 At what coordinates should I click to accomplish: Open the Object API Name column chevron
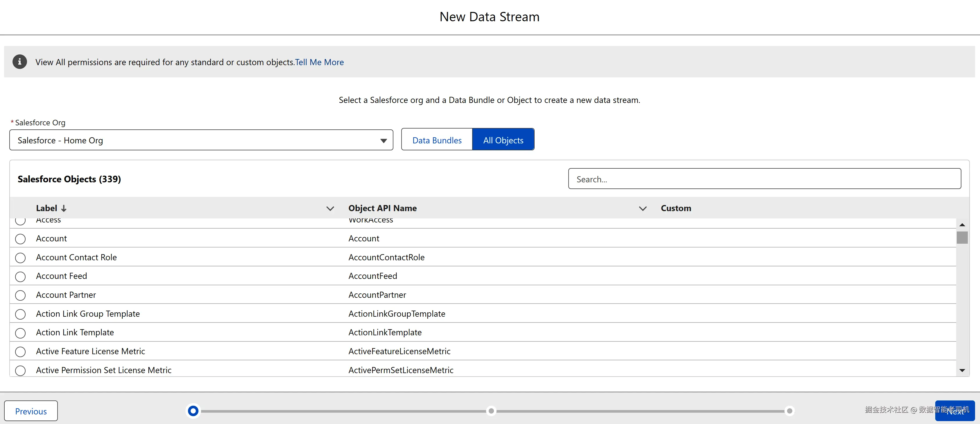(x=643, y=209)
